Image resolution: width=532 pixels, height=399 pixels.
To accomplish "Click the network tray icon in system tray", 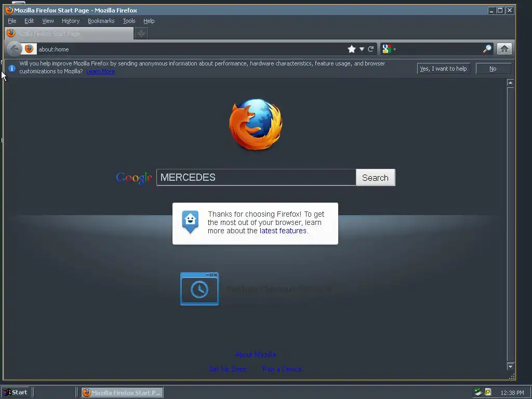I will pos(478,392).
